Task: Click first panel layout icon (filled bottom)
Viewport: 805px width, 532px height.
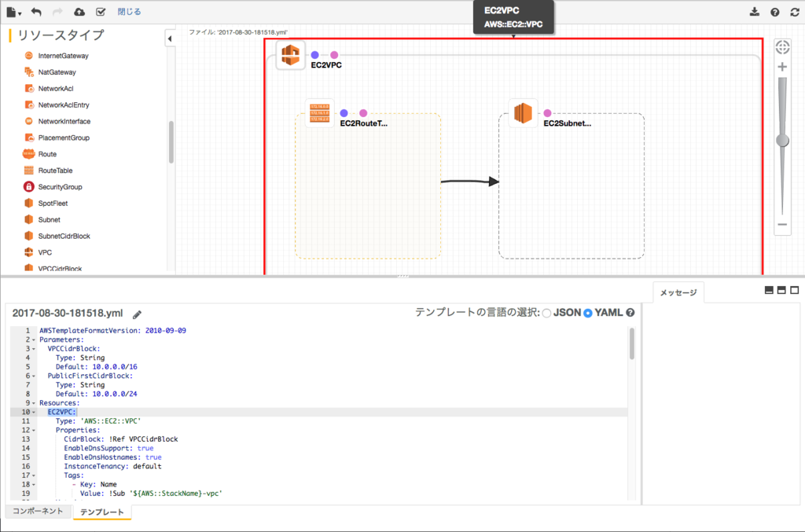Action: [769, 290]
